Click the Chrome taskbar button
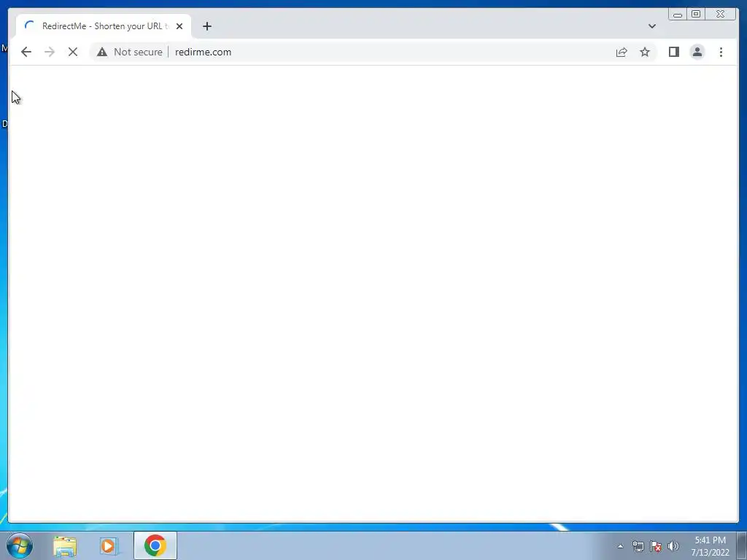The height and width of the screenshot is (560, 747). (155, 545)
